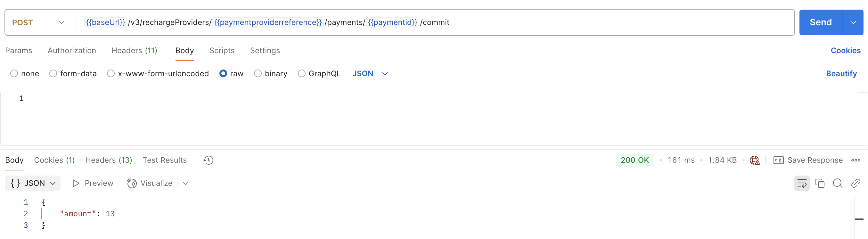This screenshot has height=239, width=868.
Task: Choose the x-www-form-urlencoded body option
Action: [111, 73]
